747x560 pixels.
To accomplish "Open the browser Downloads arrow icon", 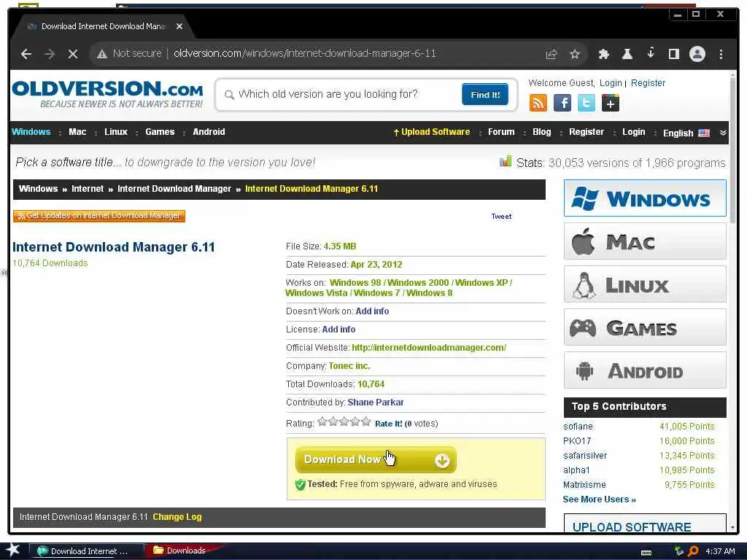I will 651,52.
